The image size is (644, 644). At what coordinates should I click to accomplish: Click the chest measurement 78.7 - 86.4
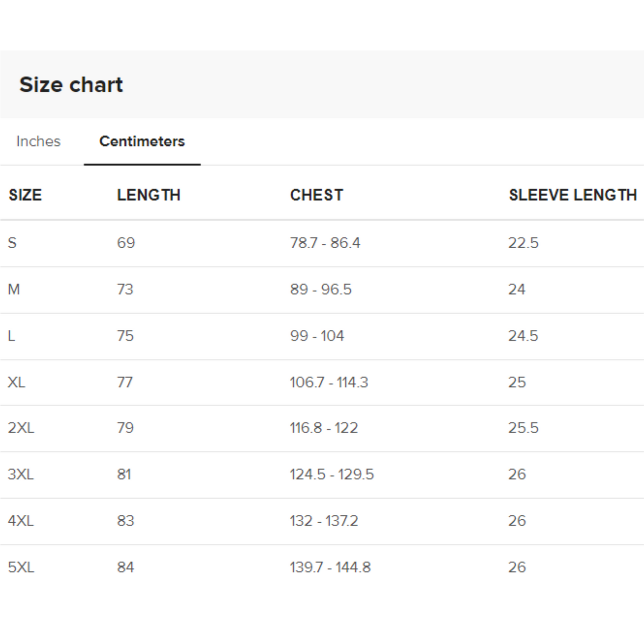pyautogui.click(x=325, y=243)
